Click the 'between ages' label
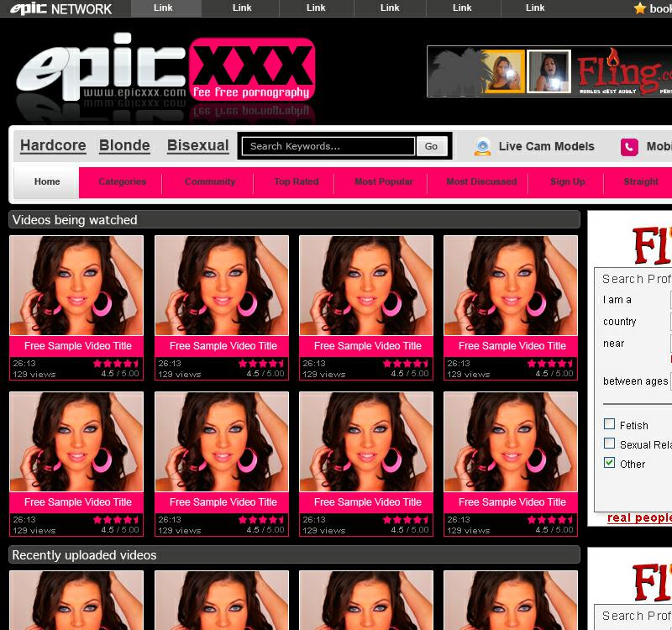The height and width of the screenshot is (630, 672). pyautogui.click(x=635, y=381)
